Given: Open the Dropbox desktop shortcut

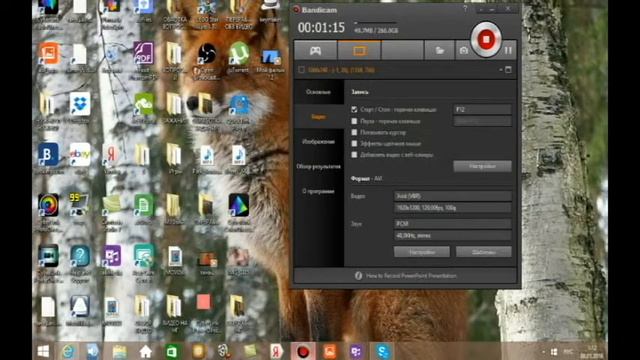Looking at the screenshot, I should click(x=80, y=108).
